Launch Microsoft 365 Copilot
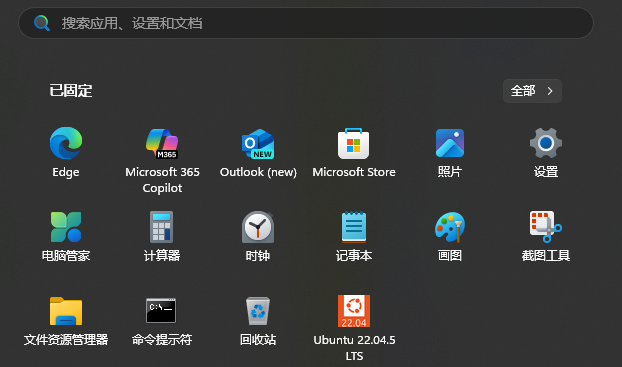This screenshot has height=367, width=622. pos(162,144)
